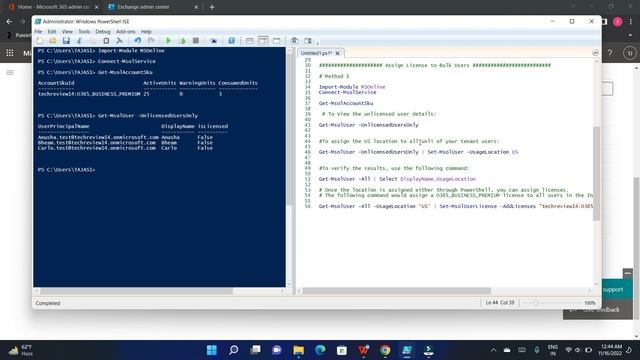
Task: Stop Operation square toolbar icon
Action: 196,41
